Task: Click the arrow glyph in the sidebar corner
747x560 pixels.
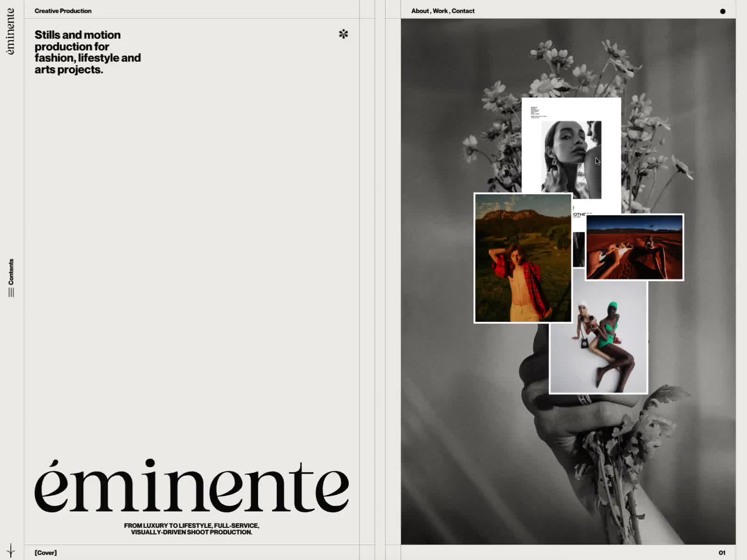Action: [11, 550]
